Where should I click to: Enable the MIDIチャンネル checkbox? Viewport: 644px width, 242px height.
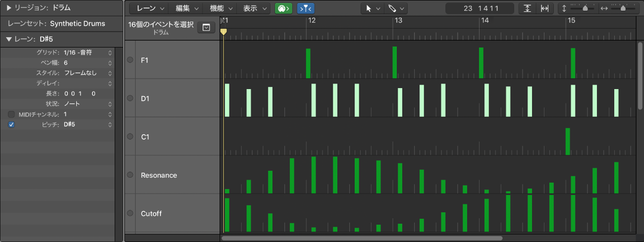(x=11, y=114)
